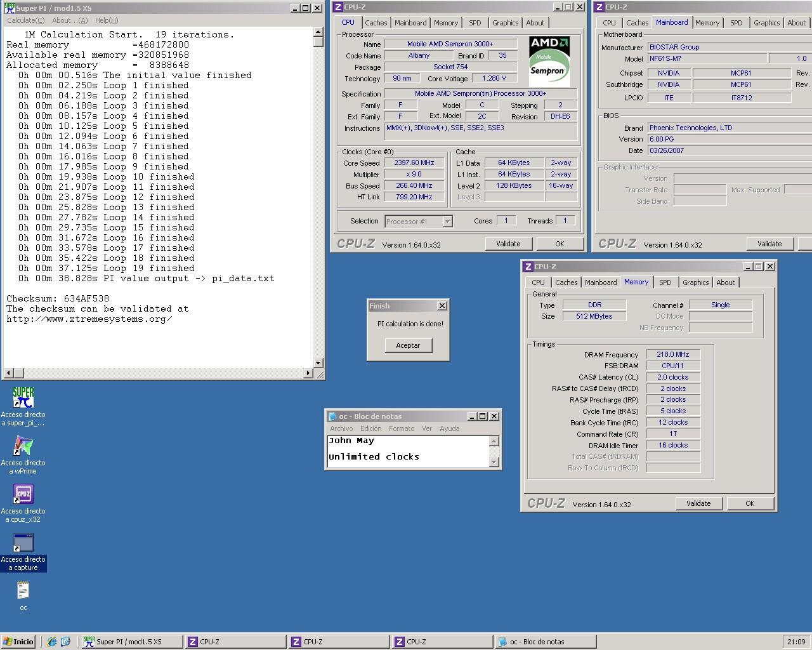Image resolution: width=812 pixels, height=650 pixels.
Task: Click Validate in CPU-Z CPU window
Action: tap(508, 244)
